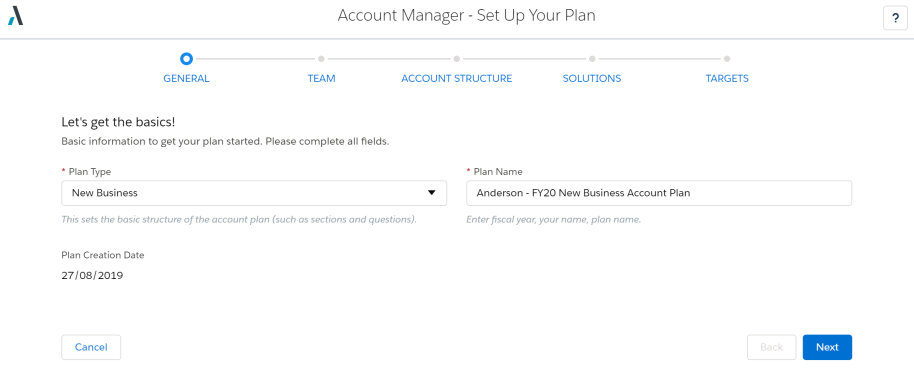Click the Altify logo icon

16,16
